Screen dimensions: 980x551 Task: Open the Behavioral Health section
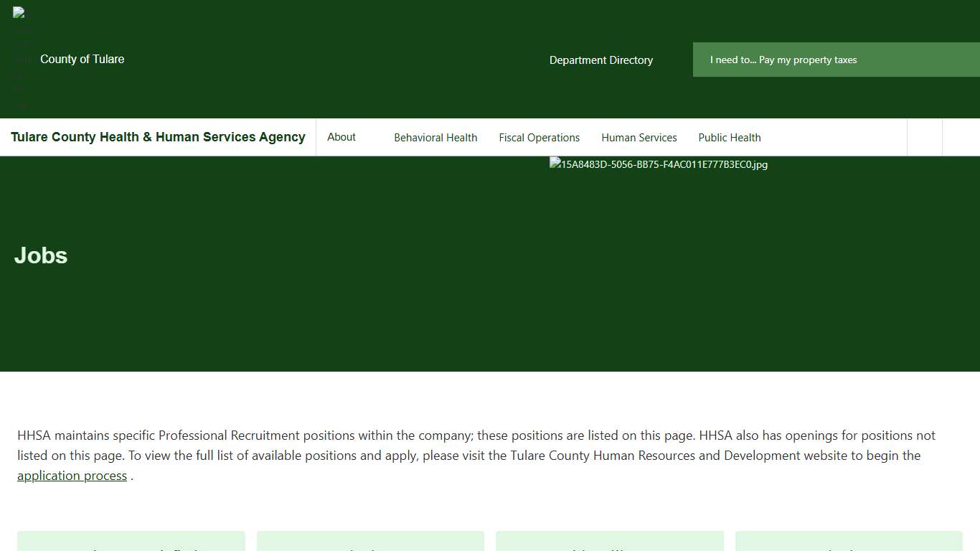[435, 137]
